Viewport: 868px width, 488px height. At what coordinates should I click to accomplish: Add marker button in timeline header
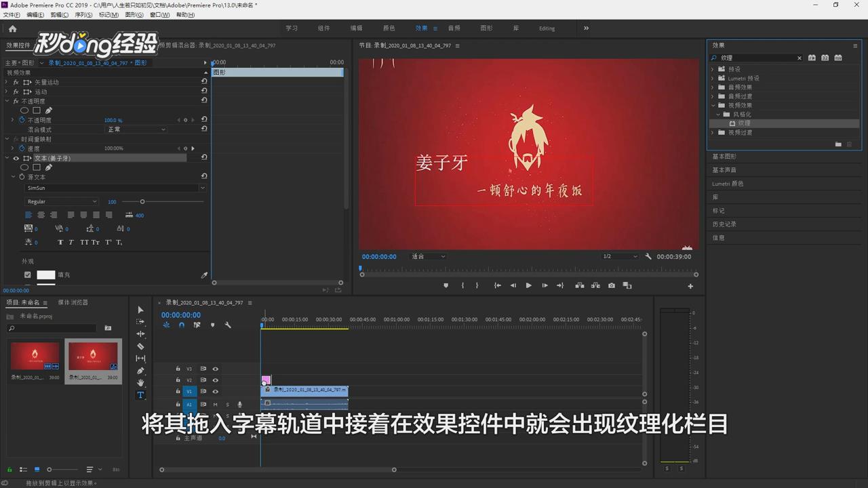point(212,325)
